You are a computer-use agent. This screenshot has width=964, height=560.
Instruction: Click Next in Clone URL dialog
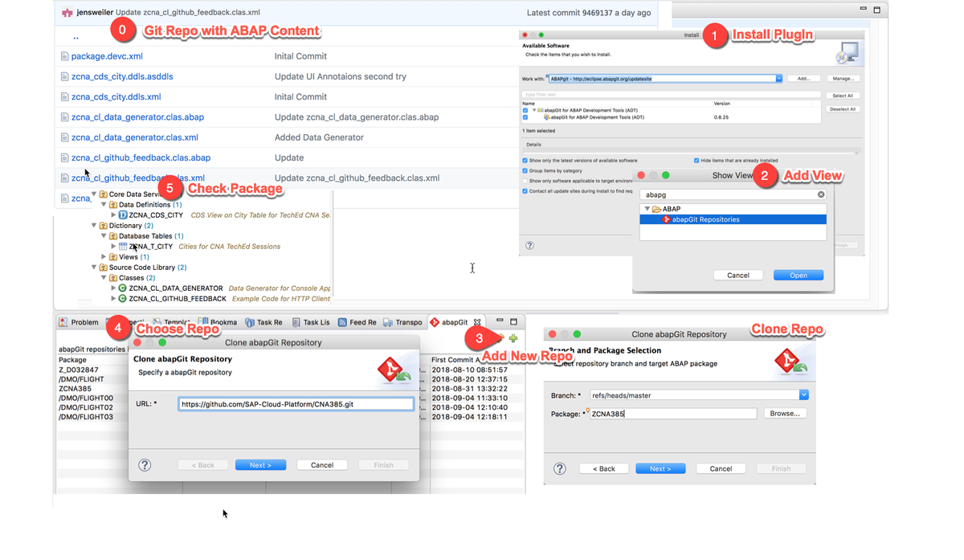(260, 465)
